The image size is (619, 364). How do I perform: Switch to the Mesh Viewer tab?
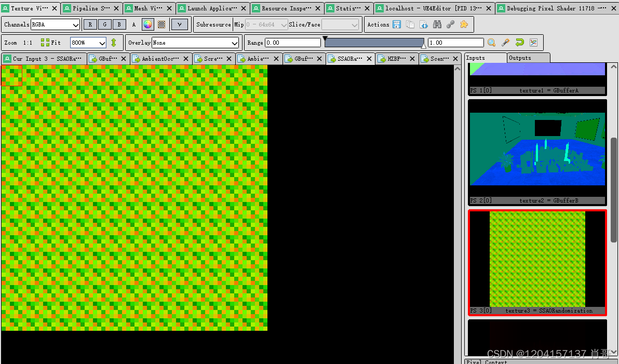pos(149,8)
